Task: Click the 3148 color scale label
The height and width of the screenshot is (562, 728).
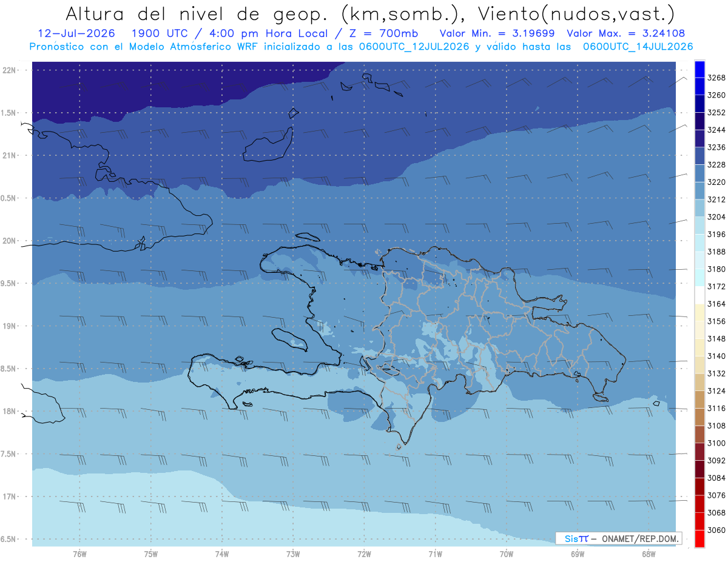Action: pos(716,338)
